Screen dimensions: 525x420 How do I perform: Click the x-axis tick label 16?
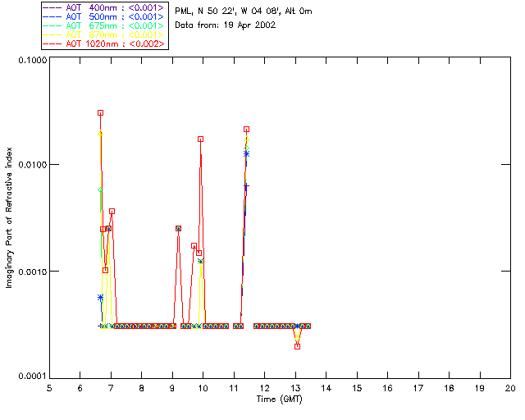point(387,388)
